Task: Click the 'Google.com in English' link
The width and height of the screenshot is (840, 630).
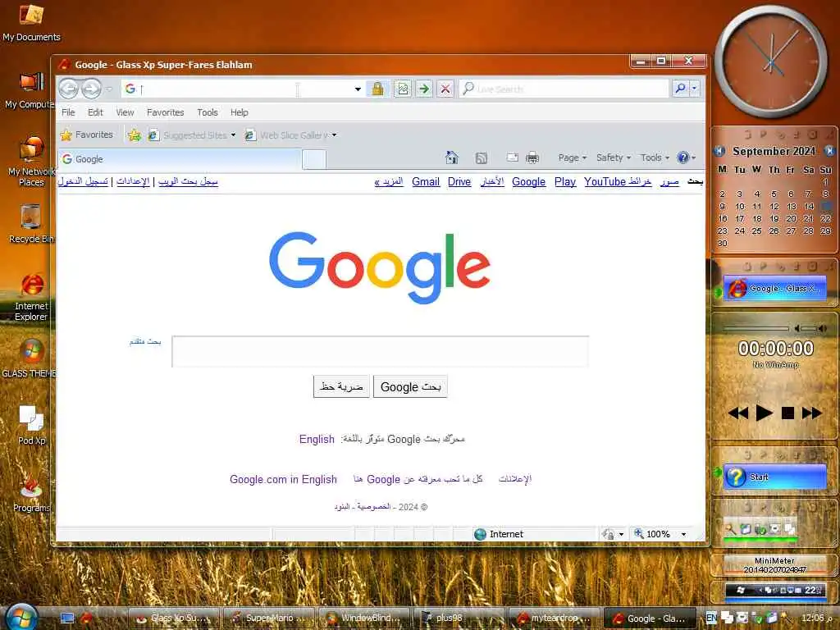Action: coord(283,479)
